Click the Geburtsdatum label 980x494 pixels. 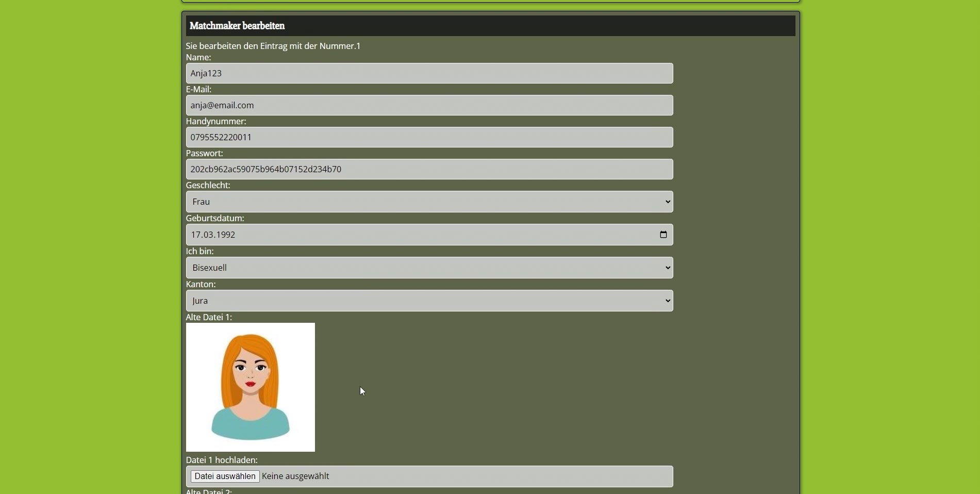pyautogui.click(x=215, y=218)
